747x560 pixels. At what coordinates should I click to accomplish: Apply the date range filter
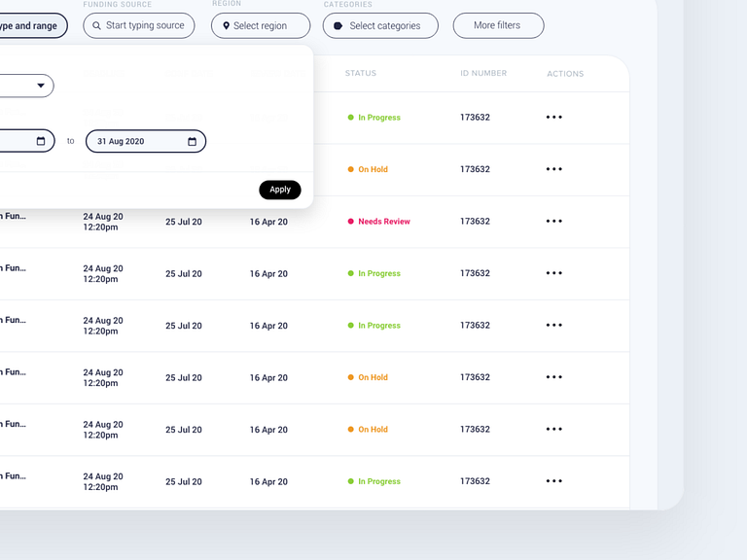point(280,190)
